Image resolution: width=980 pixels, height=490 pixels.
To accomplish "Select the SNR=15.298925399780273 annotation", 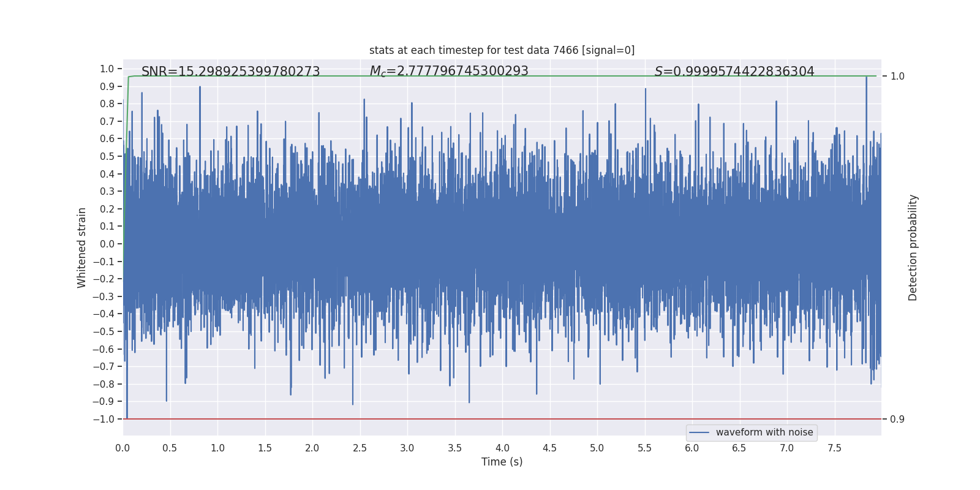I will click(231, 72).
